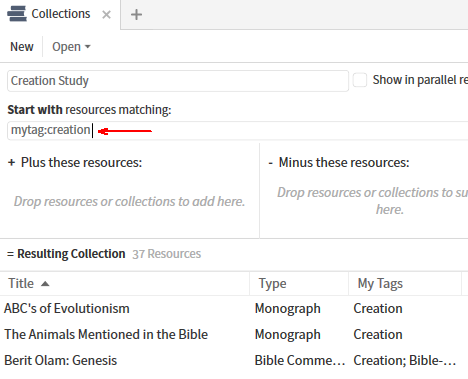The image size is (468, 379).
Task: Sort by the Title column header
Action: [125, 284]
